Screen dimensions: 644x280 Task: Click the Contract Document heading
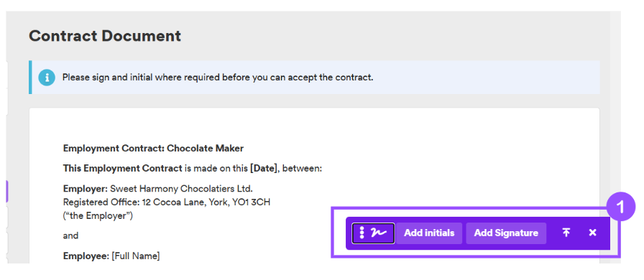click(105, 36)
